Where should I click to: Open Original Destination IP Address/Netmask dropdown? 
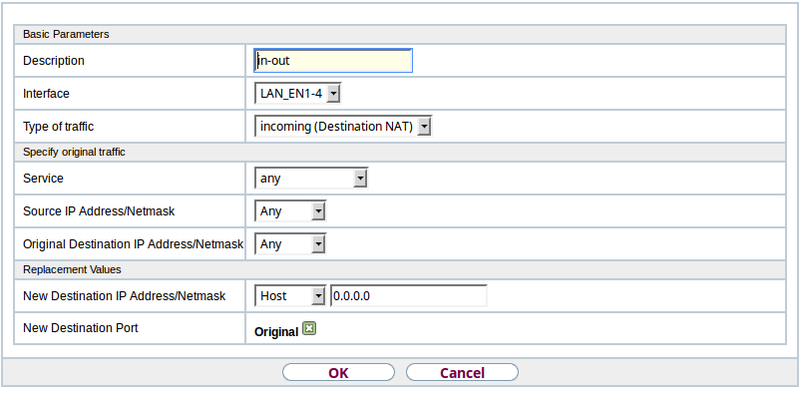[x=290, y=244]
